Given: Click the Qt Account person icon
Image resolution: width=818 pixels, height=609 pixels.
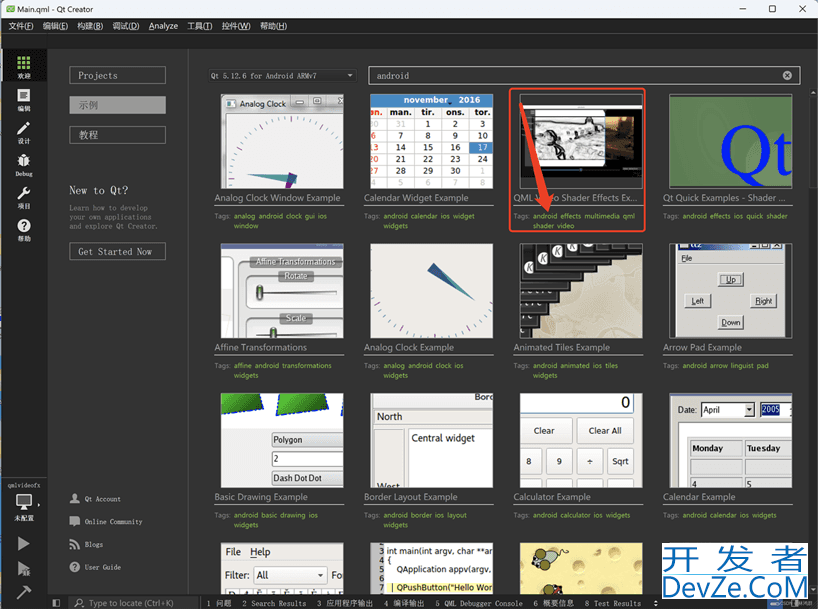Looking at the screenshot, I should click(x=75, y=498).
